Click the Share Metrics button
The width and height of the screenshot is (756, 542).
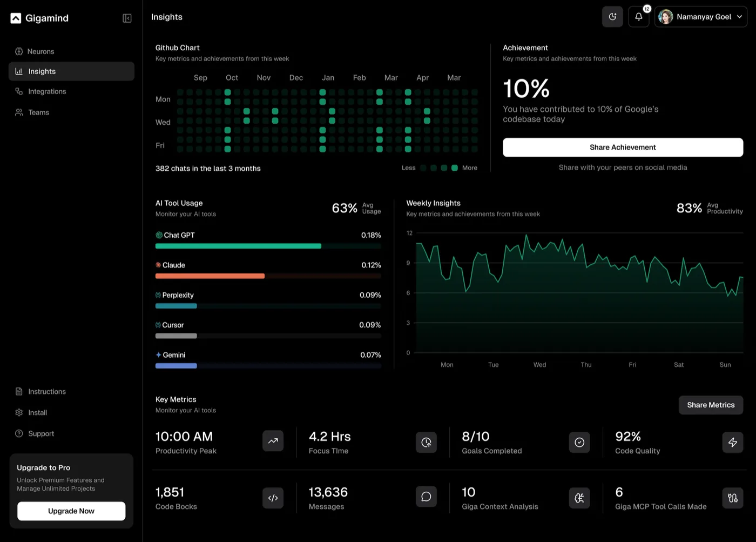pyautogui.click(x=711, y=405)
